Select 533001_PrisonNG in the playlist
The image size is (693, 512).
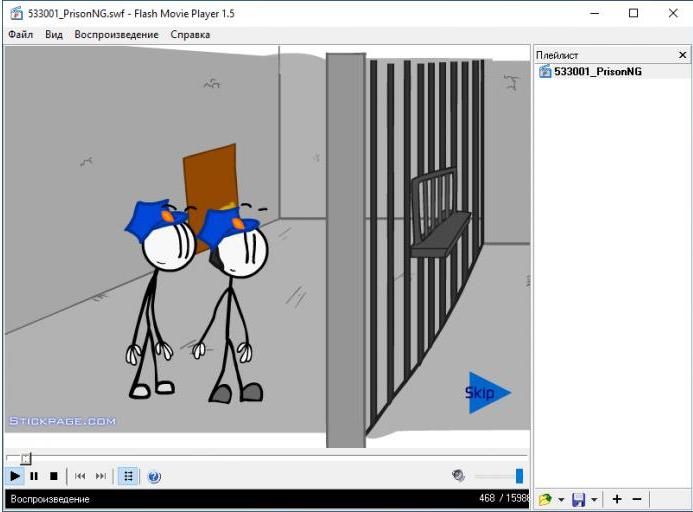[597, 72]
